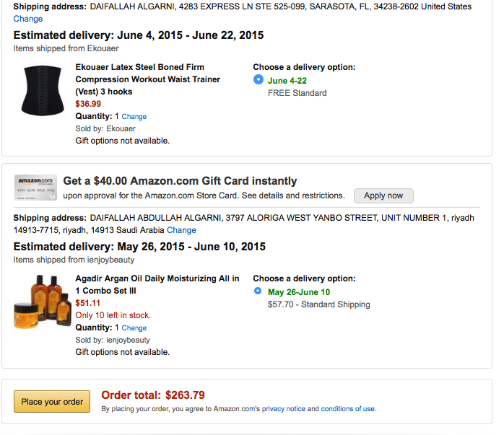Screen dimensions: 504x435
Task: Change quantity for the Ekouaer waist trainer
Action: pos(134,117)
